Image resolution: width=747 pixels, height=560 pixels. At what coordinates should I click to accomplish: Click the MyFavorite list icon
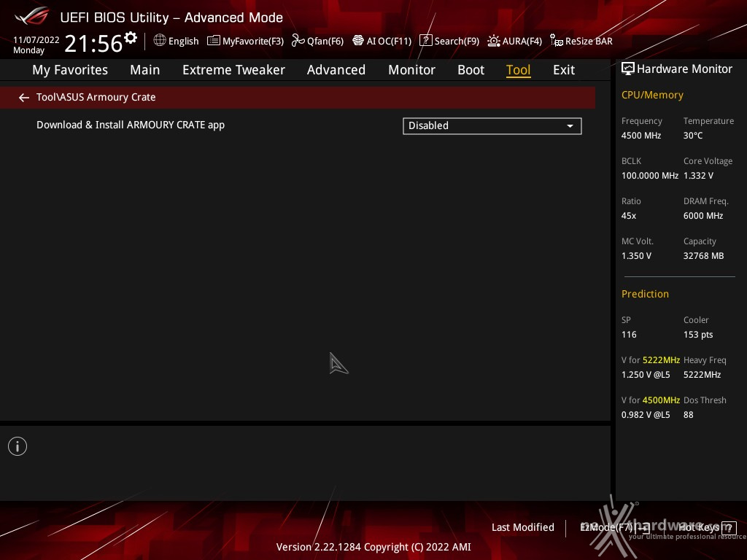[x=214, y=41]
